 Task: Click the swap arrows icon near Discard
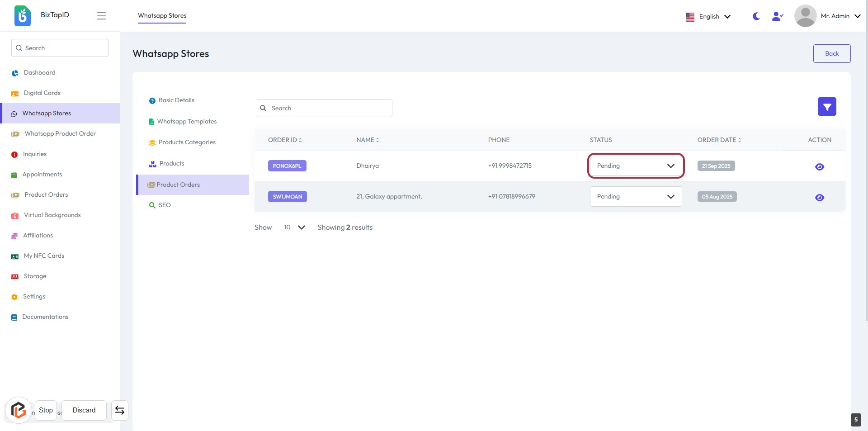click(x=120, y=410)
